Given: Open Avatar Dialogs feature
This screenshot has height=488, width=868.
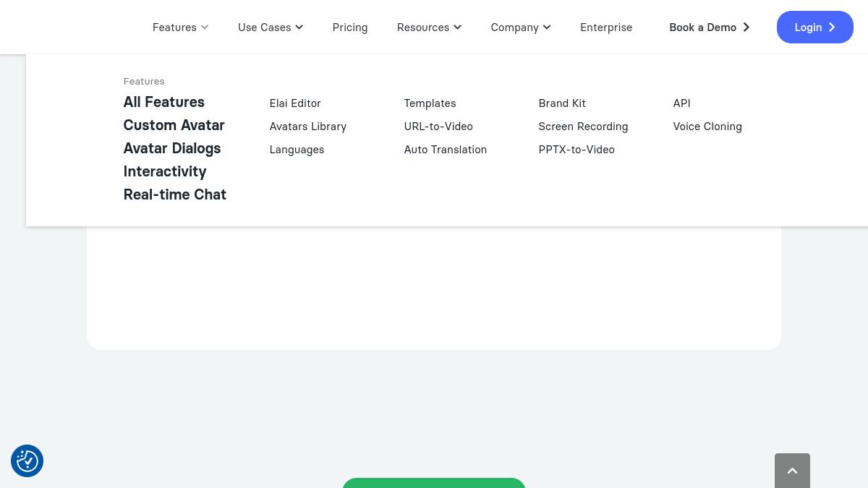Looking at the screenshot, I should (x=172, y=148).
